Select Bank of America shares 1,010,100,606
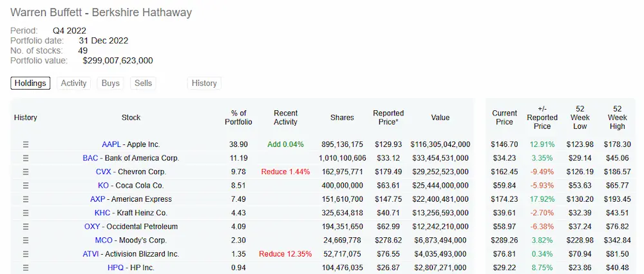 pos(342,158)
